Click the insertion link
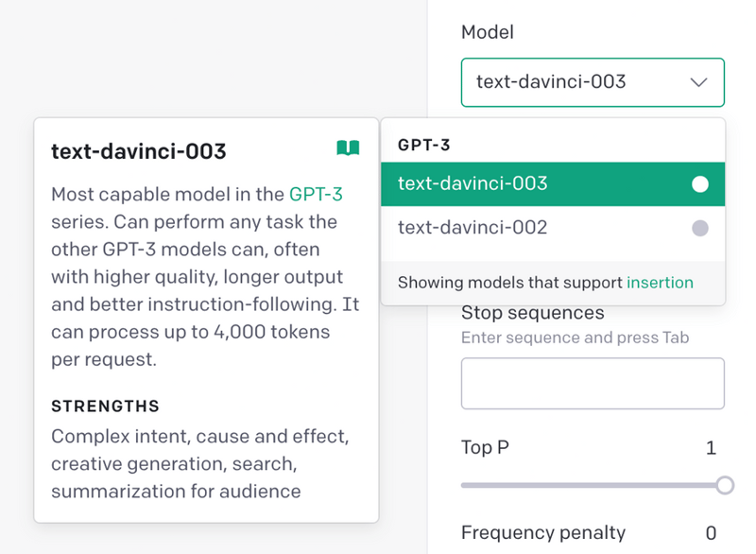The height and width of the screenshot is (554, 756). (x=660, y=282)
